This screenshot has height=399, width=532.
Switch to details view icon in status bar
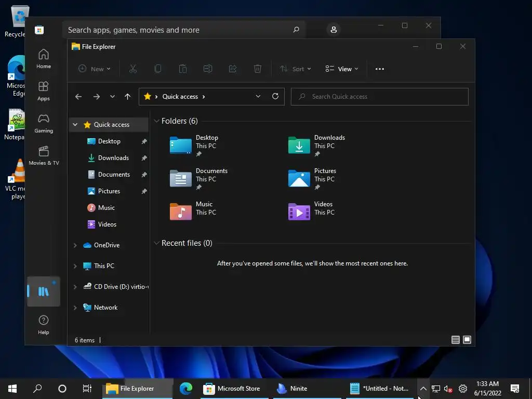[455, 340]
